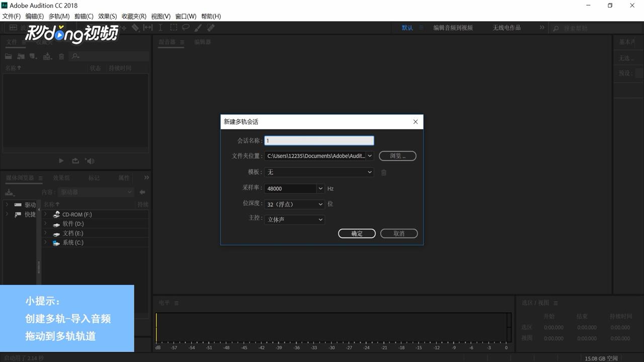Click the delete template trash icon
This screenshot has width=644, height=362.
[x=384, y=172]
